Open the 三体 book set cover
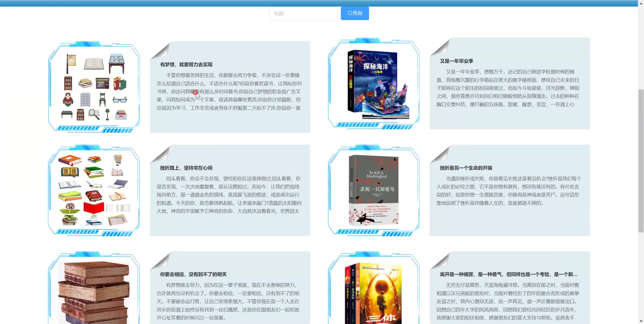This screenshot has width=644, height=324. tap(374, 293)
